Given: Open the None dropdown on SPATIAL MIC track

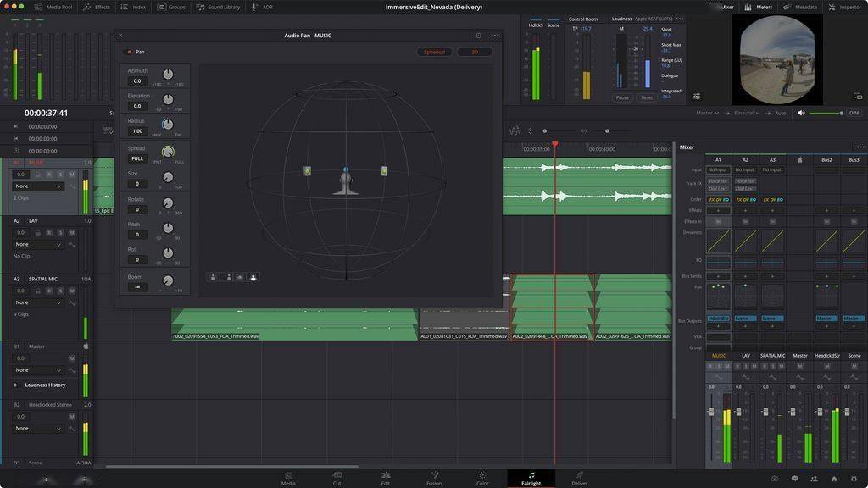Looking at the screenshot, I should [37, 302].
